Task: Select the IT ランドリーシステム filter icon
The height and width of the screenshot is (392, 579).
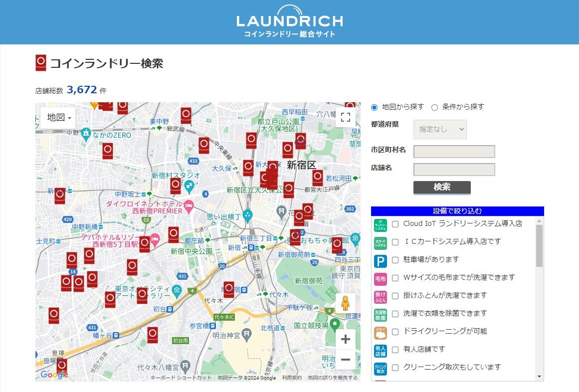Action: pyautogui.click(x=381, y=224)
